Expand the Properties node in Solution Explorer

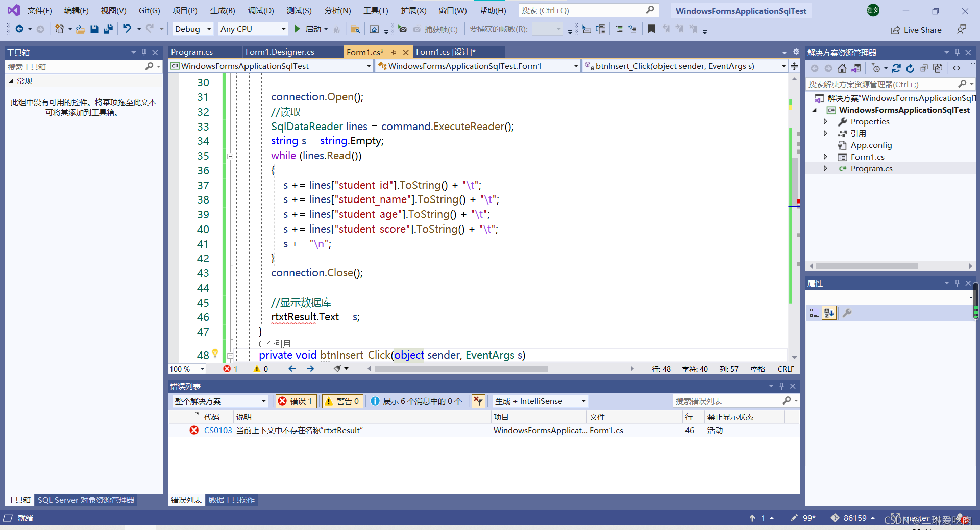click(x=825, y=121)
